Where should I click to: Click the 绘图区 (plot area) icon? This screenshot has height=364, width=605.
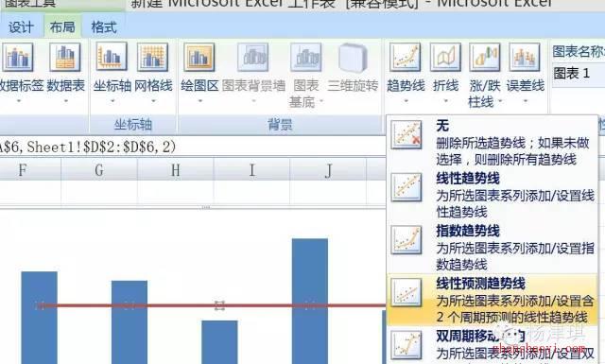[x=199, y=57]
